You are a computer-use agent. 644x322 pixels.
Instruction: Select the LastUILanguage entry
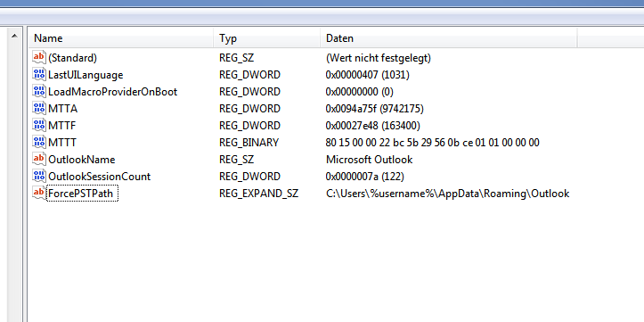tap(86, 75)
